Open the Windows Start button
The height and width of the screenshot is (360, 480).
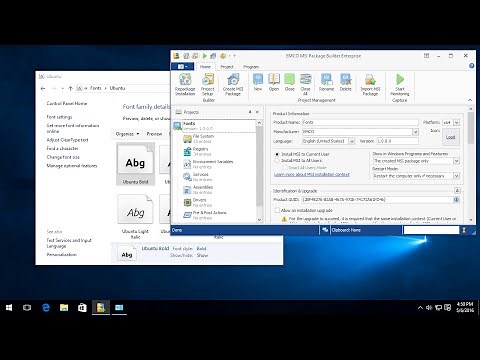[9, 307]
